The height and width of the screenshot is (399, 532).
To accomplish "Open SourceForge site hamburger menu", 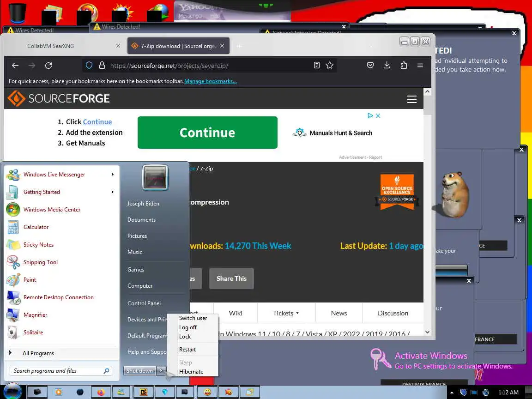I will pyautogui.click(x=411, y=99).
